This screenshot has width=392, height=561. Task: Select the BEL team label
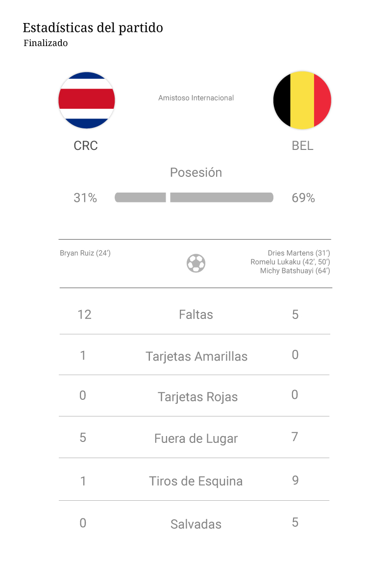(x=302, y=146)
